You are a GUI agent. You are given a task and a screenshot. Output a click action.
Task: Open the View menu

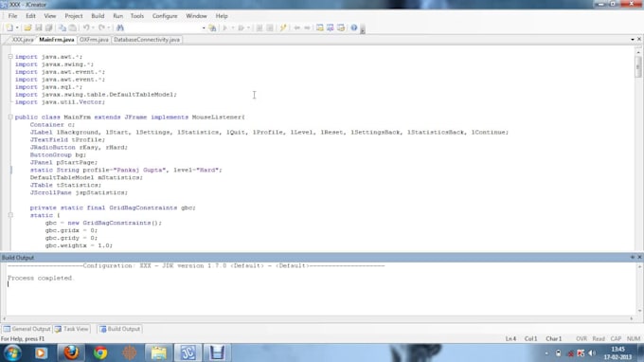click(49, 16)
